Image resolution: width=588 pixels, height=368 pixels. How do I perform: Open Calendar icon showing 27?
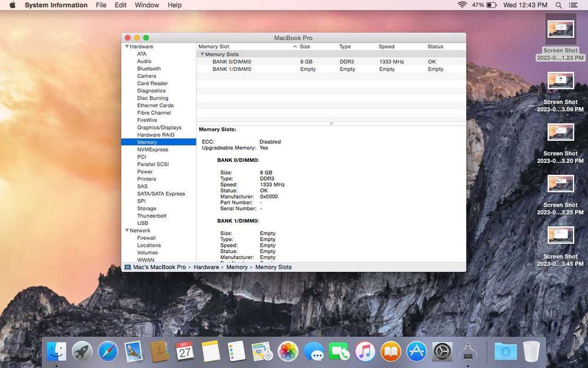pyautogui.click(x=185, y=352)
